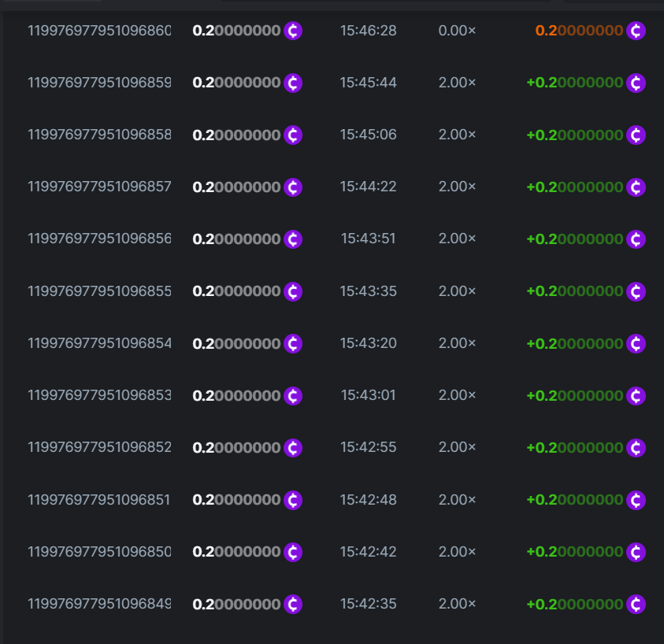Click profit coin icon in the 15:43:20 row
This screenshot has height=644, width=664.
pos(636,344)
